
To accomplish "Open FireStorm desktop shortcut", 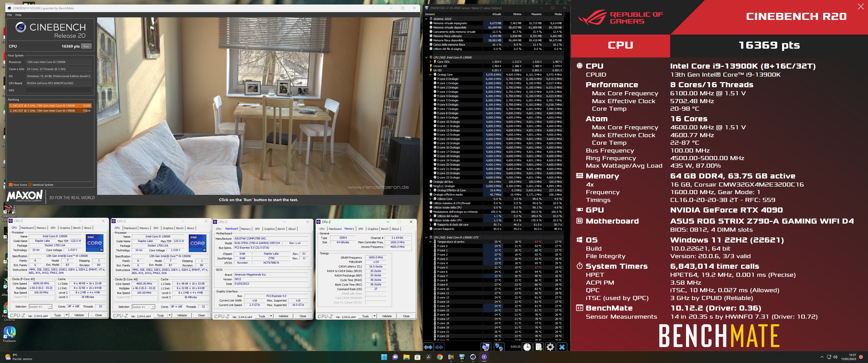I will click(x=9, y=334).
